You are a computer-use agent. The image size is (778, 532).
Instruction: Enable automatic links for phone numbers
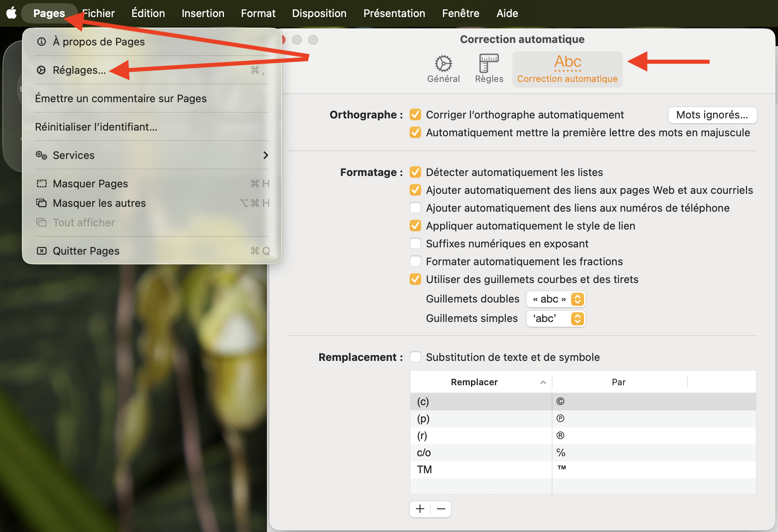click(415, 208)
